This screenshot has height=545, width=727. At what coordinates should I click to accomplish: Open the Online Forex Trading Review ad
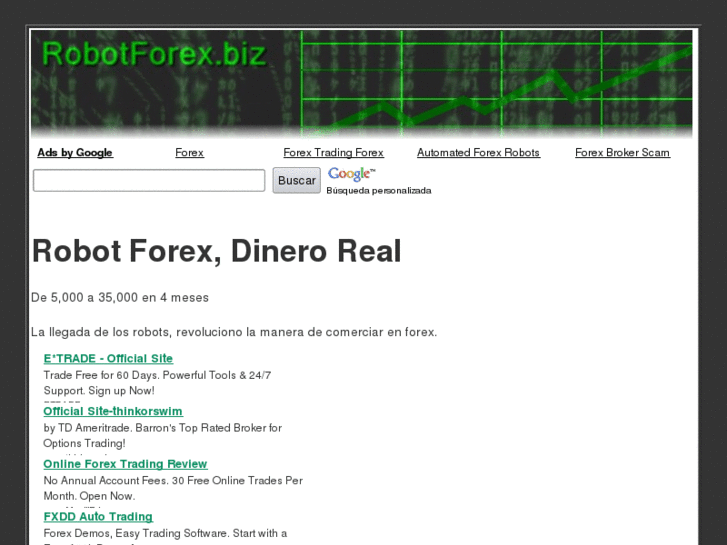125,464
